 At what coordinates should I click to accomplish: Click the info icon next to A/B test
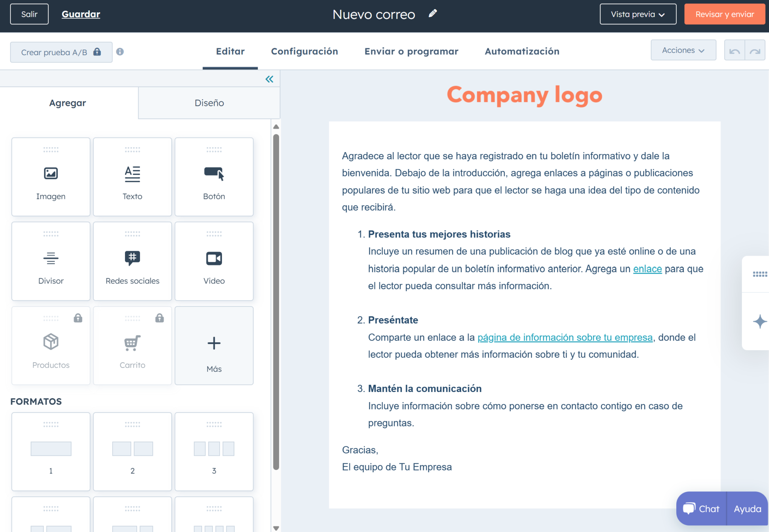pos(120,52)
